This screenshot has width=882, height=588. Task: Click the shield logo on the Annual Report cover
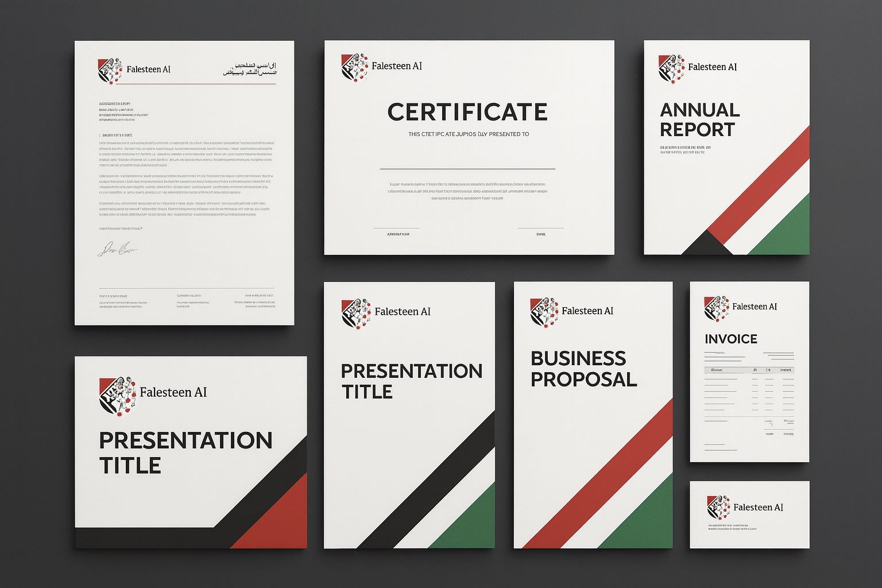pos(672,68)
